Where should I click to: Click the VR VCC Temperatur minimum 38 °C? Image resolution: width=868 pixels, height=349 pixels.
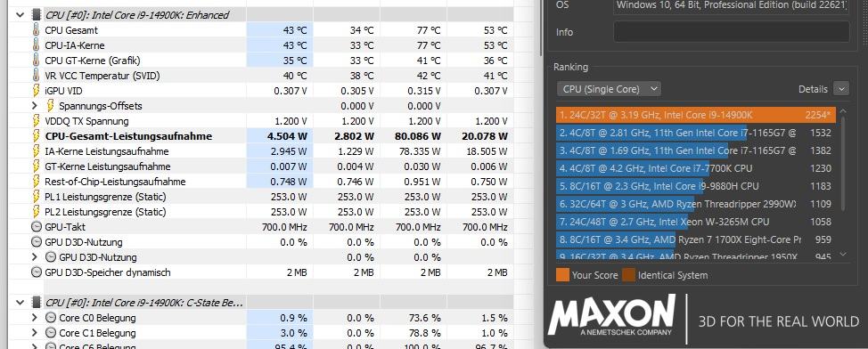coord(362,75)
